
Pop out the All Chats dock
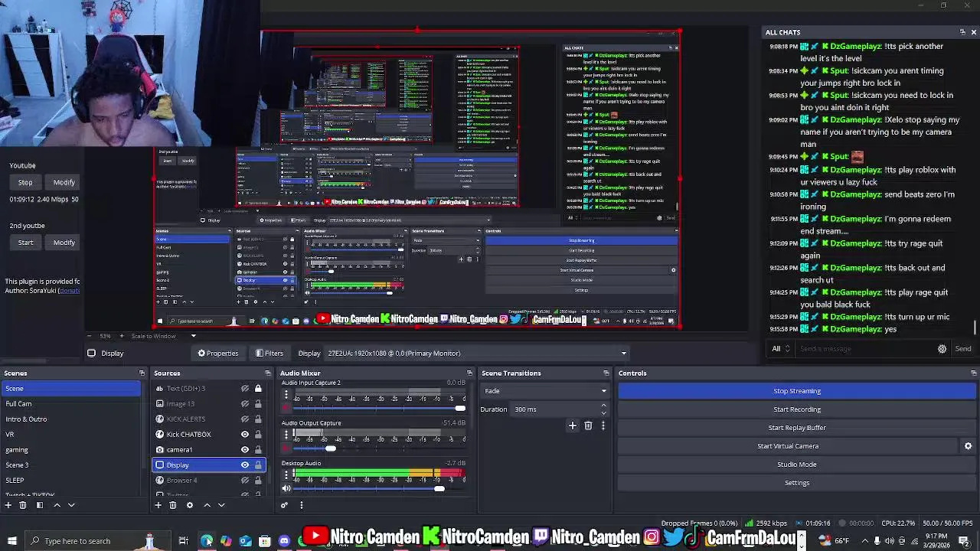[x=962, y=32]
